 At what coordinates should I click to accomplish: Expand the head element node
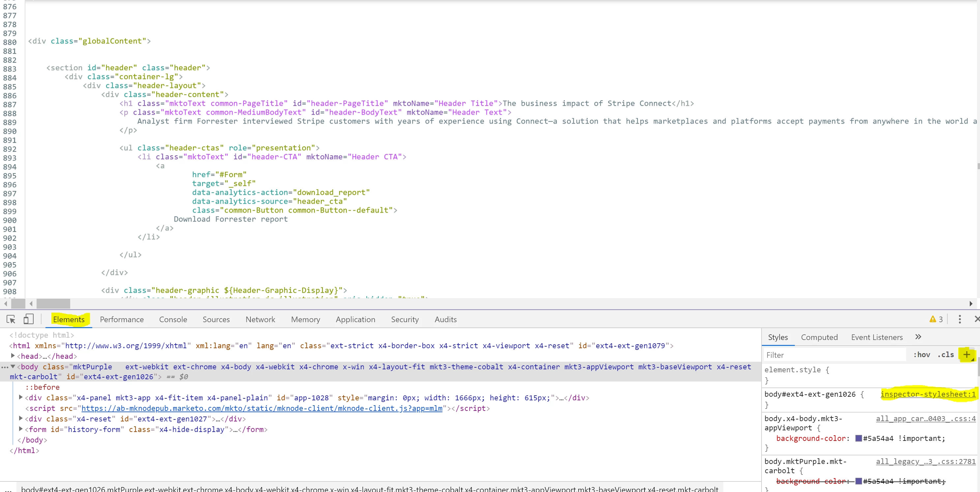[x=13, y=356]
